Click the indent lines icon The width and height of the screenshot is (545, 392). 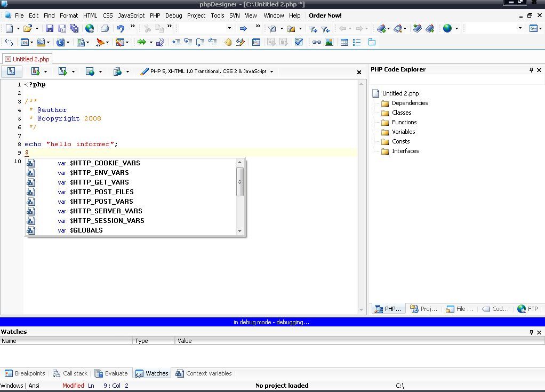click(176, 42)
